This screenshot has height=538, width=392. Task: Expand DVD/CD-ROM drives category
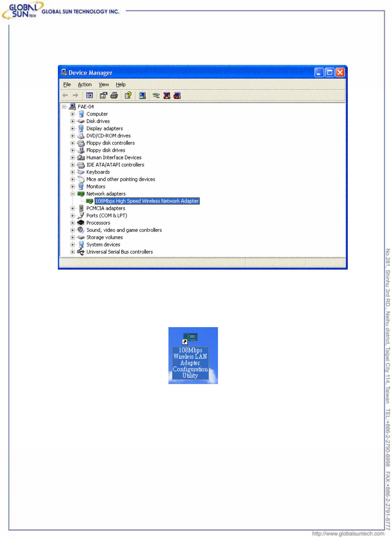(73, 136)
